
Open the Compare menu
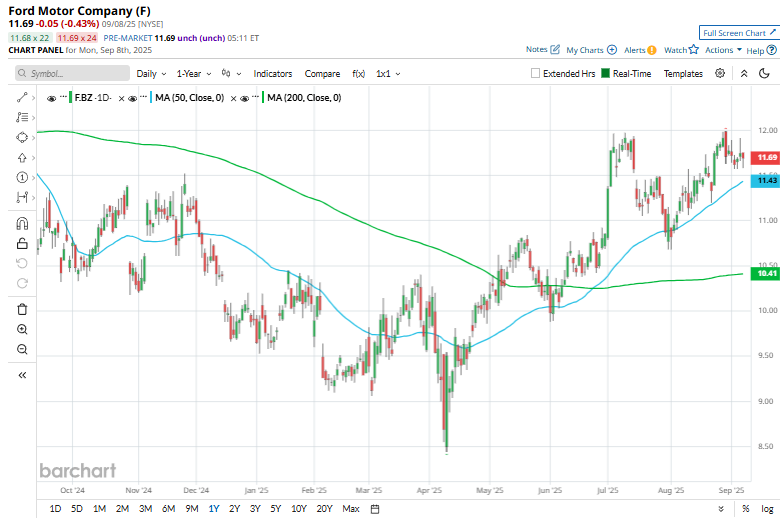pos(322,74)
